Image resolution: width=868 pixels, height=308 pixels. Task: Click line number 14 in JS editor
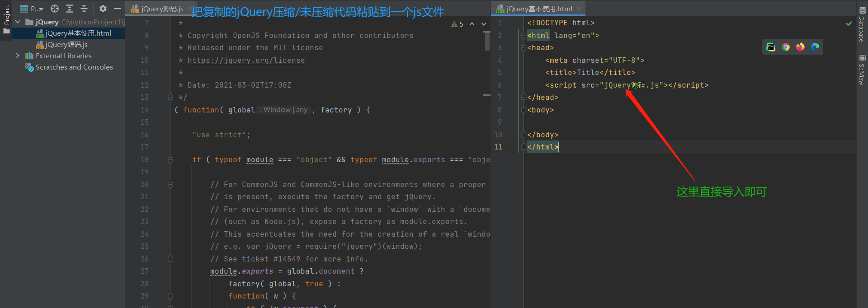[144, 110]
